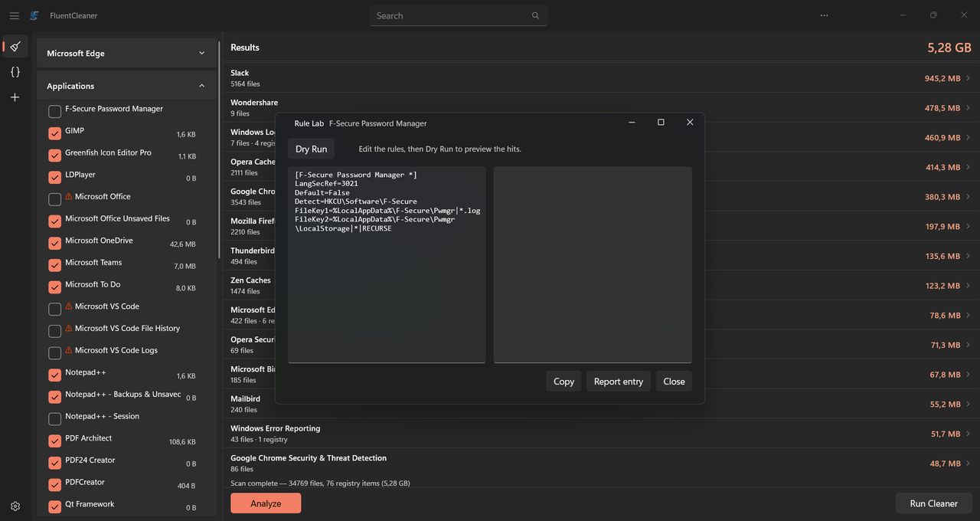This screenshot has height=521, width=980.
Task: Click the Run Cleaner button
Action: pyautogui.click(x=933, y=503)
